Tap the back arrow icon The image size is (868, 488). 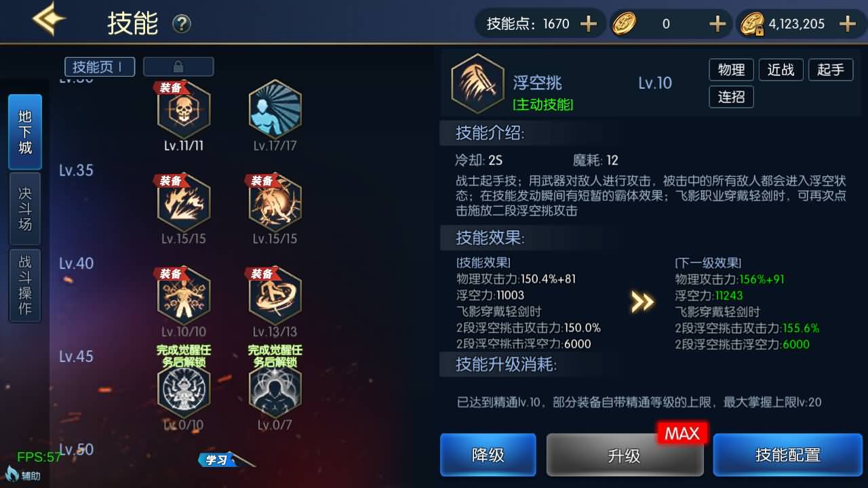click(x=49, y=20)
